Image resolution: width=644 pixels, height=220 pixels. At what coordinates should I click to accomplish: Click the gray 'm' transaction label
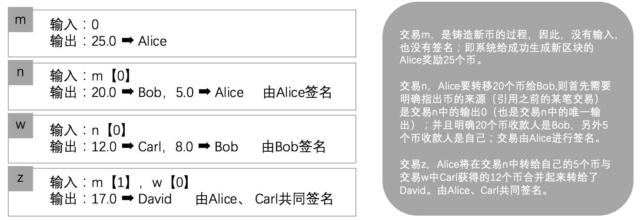click(x=20, y=20)
